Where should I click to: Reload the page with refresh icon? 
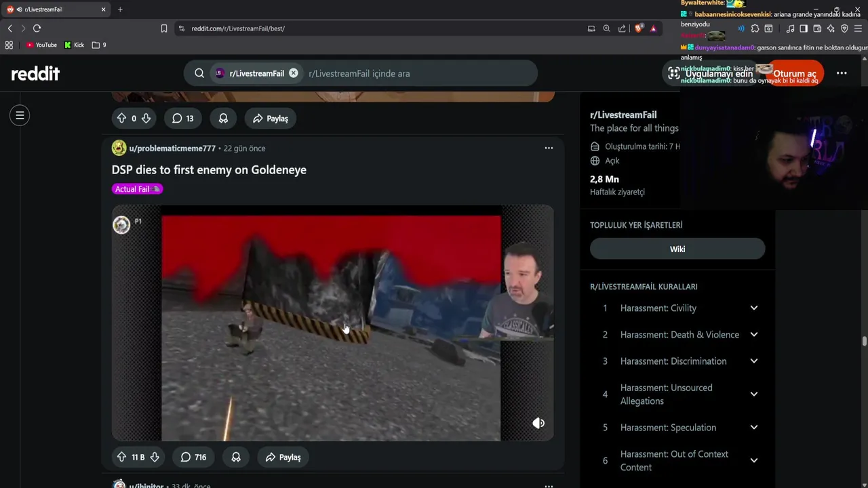(37, 28)
